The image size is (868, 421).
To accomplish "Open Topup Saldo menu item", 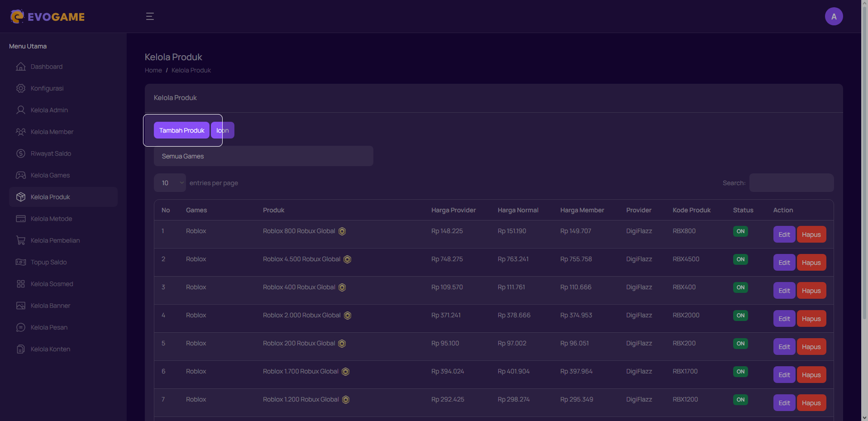I will 63,262.
